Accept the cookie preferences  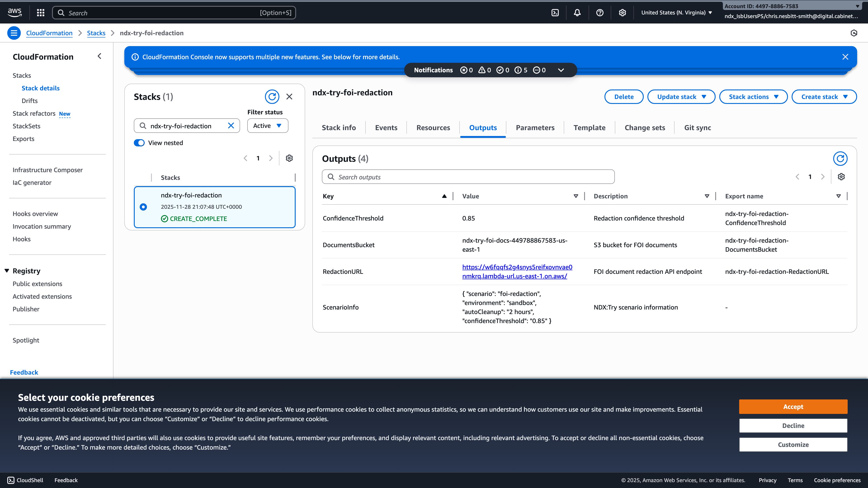click(793, 406)
